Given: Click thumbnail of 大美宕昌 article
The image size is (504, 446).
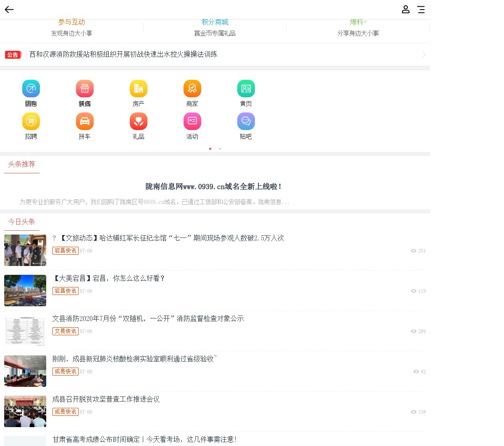Looking at the screenshot, I should [25, 290].
